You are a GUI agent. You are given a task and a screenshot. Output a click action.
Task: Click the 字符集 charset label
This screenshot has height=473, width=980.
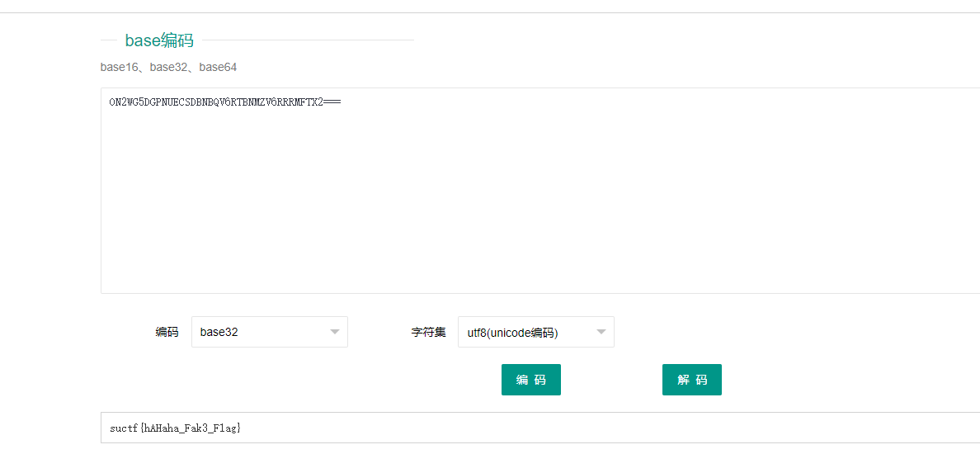click(428, 332)
